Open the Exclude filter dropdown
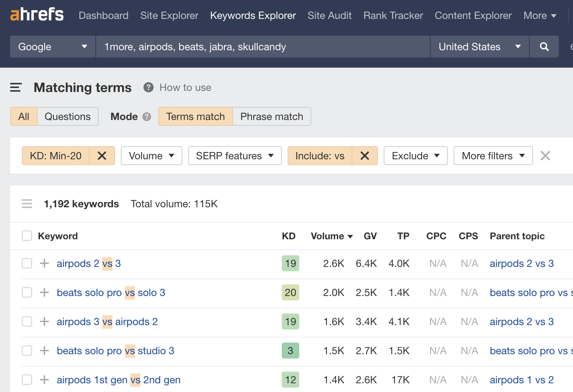Image resolution: width=573 pixels, height=392 pixels. [x=416, y=156]
